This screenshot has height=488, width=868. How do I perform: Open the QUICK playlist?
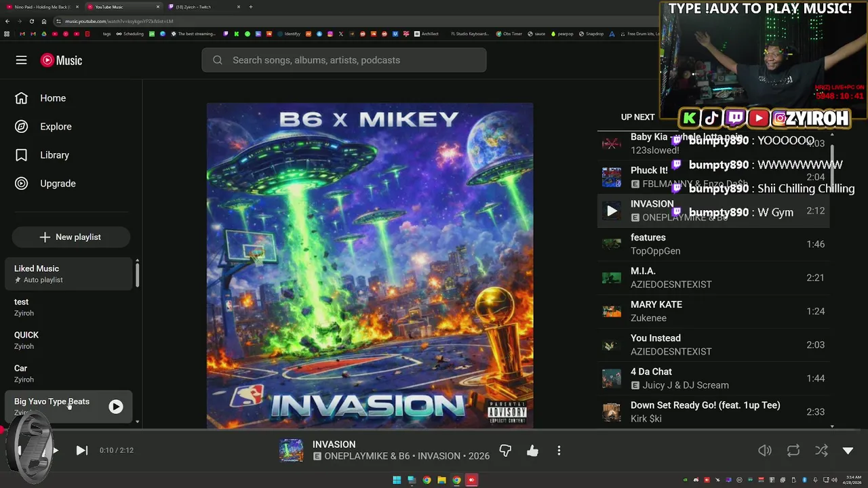[x=68, y=340]
